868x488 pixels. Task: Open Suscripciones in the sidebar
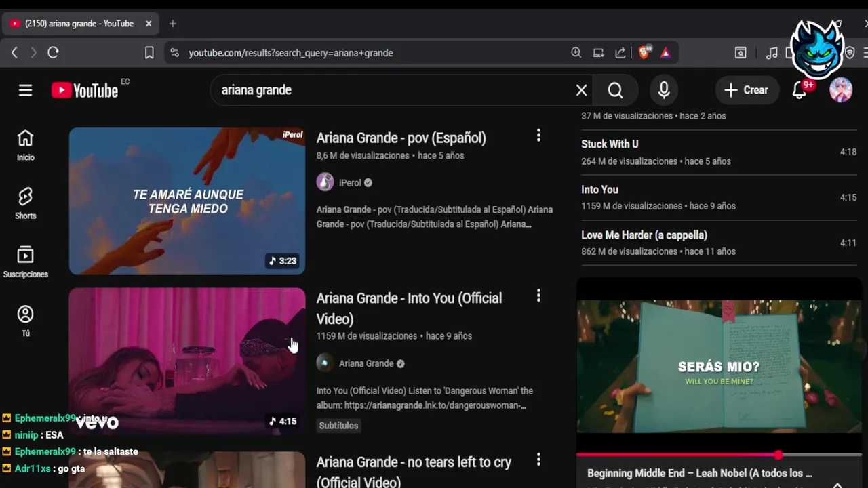click(x=25, y=262)
